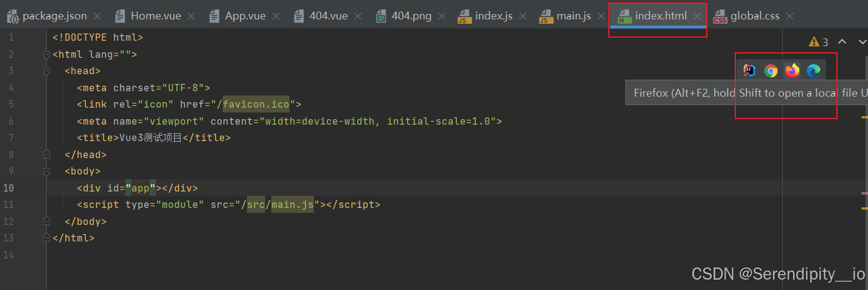
Task: Click the <!DOCTYPE html> declaration
Action: coord(98,38)
